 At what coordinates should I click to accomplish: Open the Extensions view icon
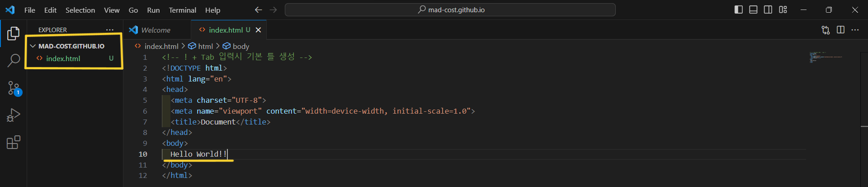tap(14, 143)
